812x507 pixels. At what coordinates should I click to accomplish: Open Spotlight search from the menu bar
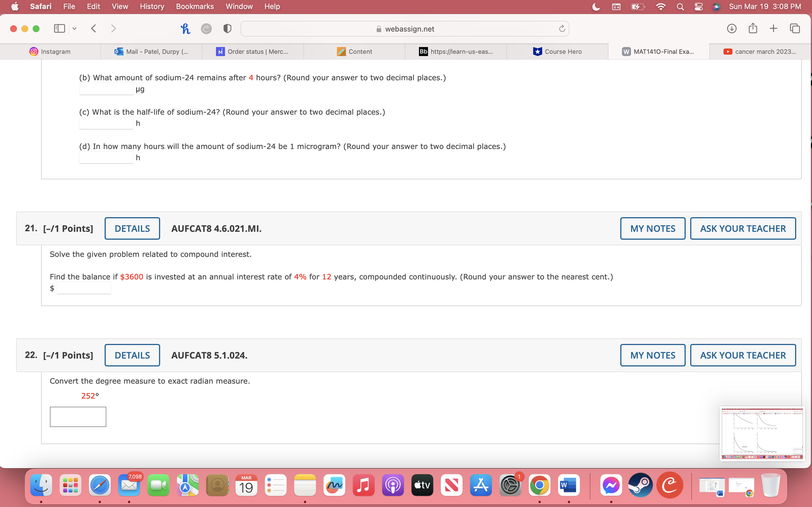click(x=680, y=6)
